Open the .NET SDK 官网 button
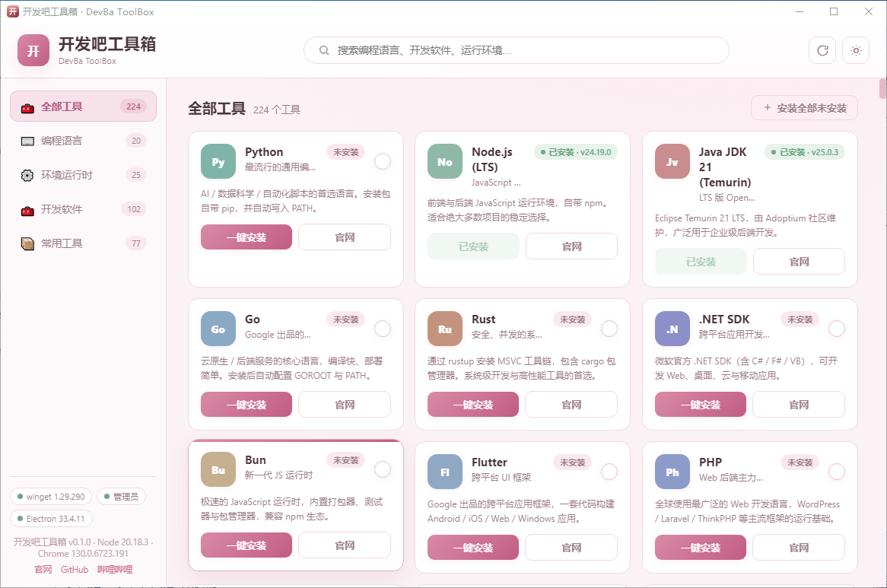Screen dimensions: 887x588 (x=799, y=405)
